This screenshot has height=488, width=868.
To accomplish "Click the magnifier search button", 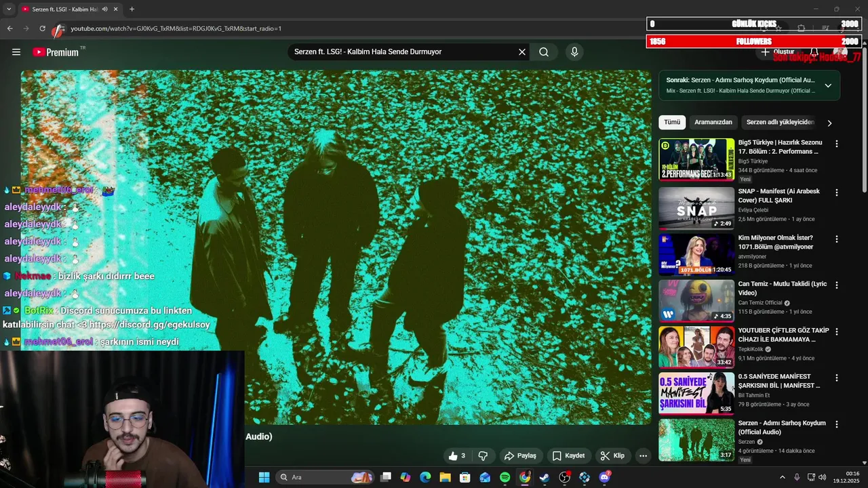I will [x=544, y=52].
